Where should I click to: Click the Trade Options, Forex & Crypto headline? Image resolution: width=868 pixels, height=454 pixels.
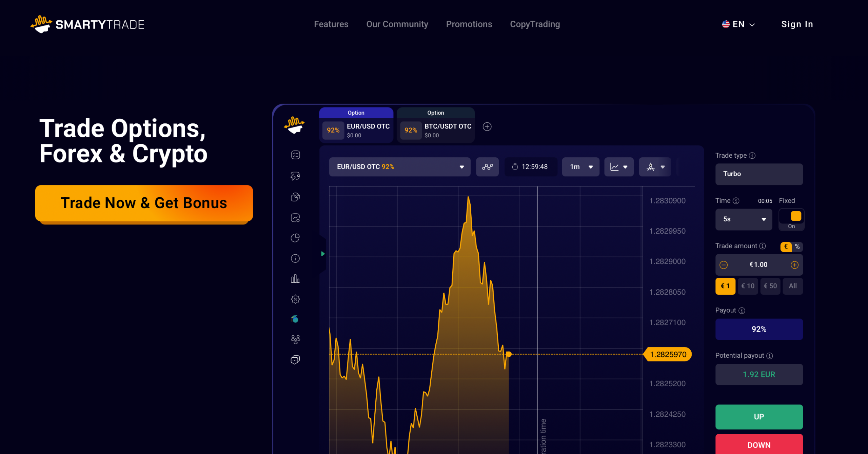pyautogui.click(x=123, y=141)
